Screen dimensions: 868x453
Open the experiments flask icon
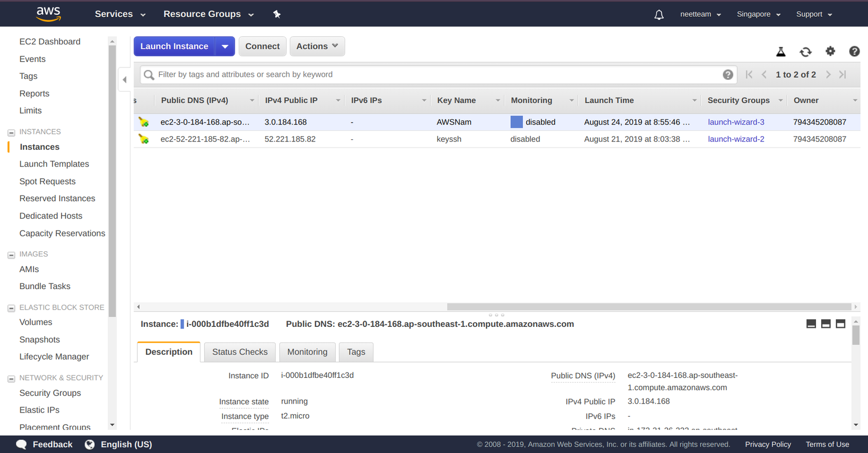(781, 52)
